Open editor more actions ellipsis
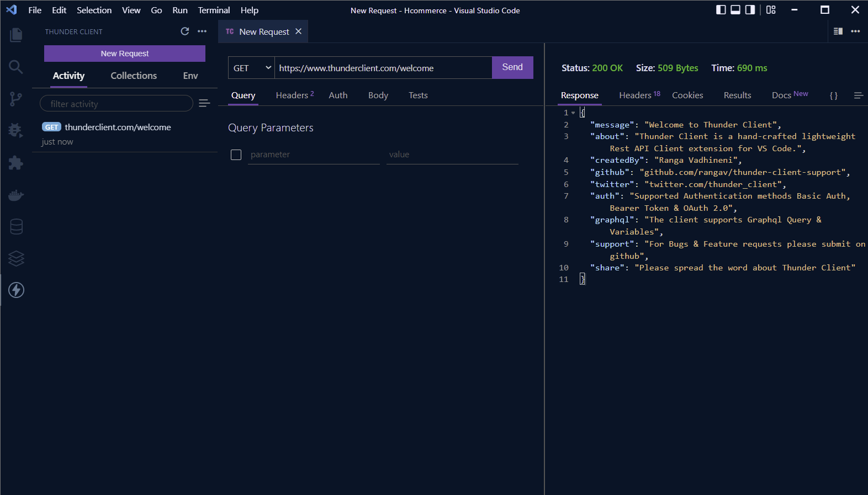 click(855, 31)
